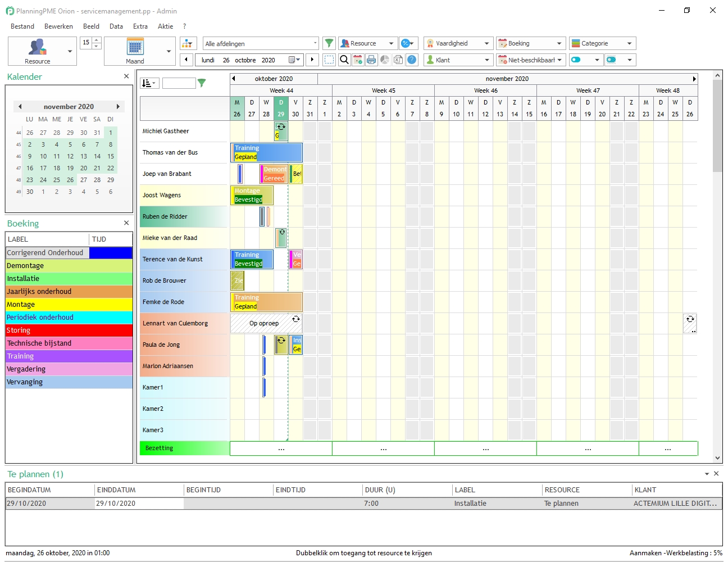
Task: Click the blue help question mark icon
Action: click(x=412, y=60)
